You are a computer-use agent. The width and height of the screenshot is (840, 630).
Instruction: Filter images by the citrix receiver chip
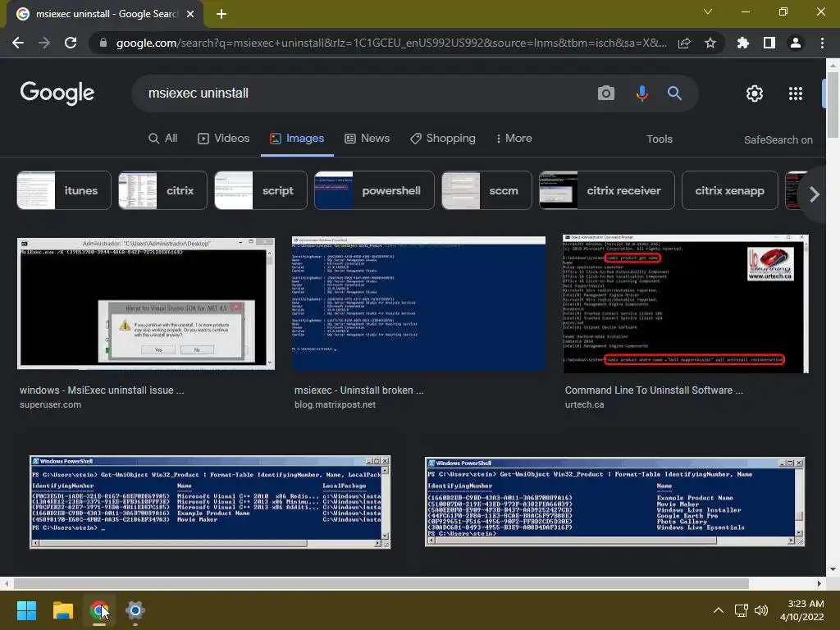coord(606,190)
